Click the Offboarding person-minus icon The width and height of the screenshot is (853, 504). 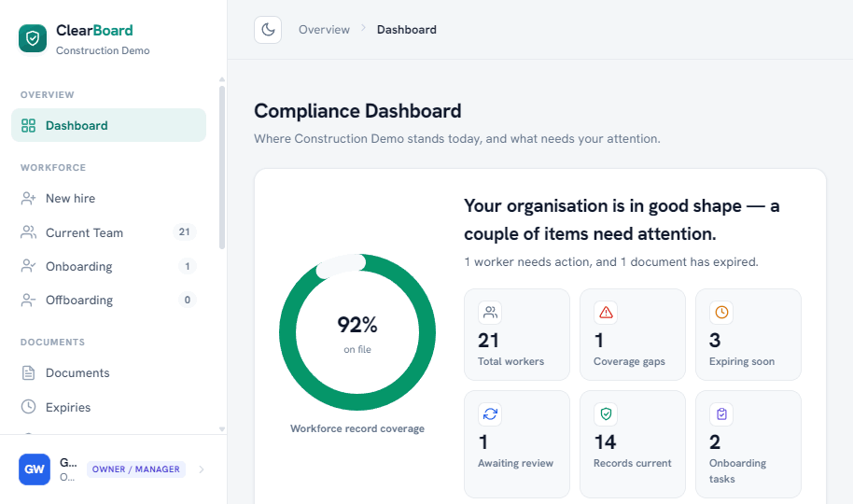[x=28, y=300]
